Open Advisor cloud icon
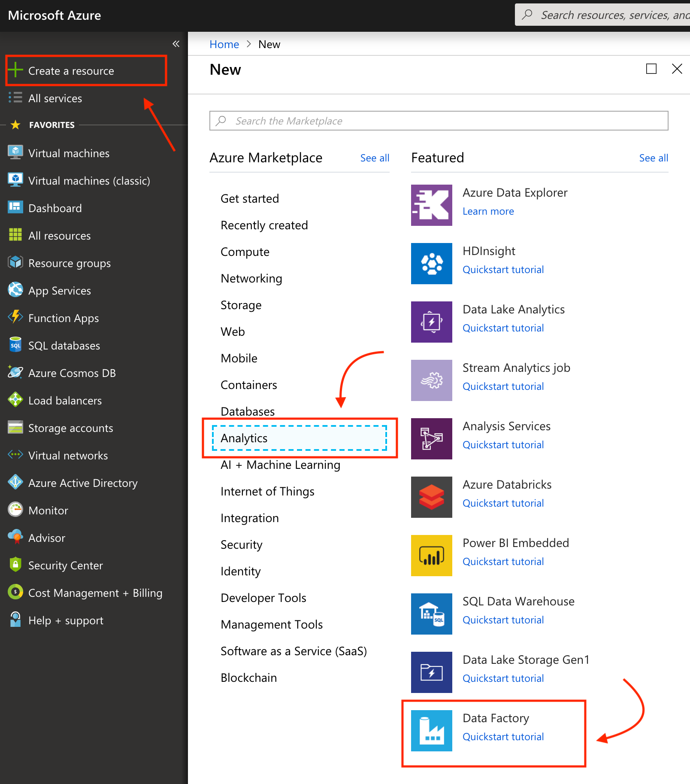This screenshot has height=784, width=690. tap(15, 537)
